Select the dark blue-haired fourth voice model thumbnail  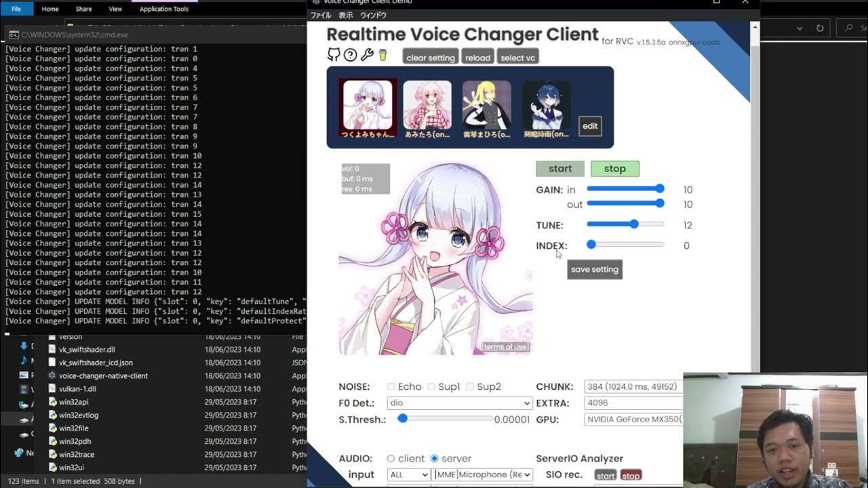click(x=547, y=105)
